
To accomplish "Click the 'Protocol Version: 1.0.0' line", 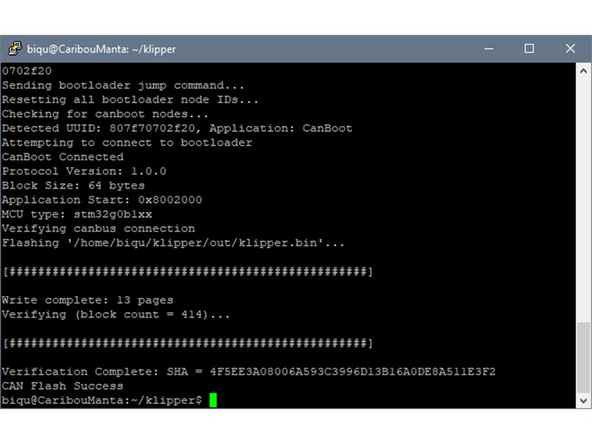I will point(84,171).
